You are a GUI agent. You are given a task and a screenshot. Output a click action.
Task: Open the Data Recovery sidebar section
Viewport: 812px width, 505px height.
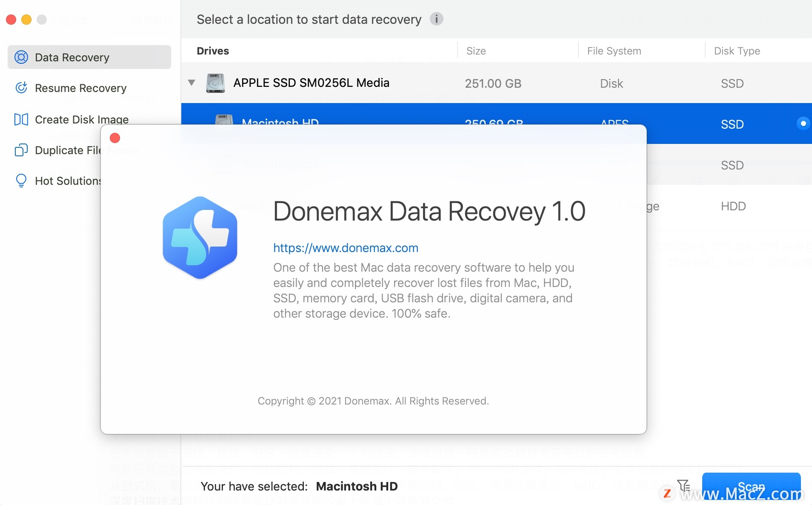[89, 57]
